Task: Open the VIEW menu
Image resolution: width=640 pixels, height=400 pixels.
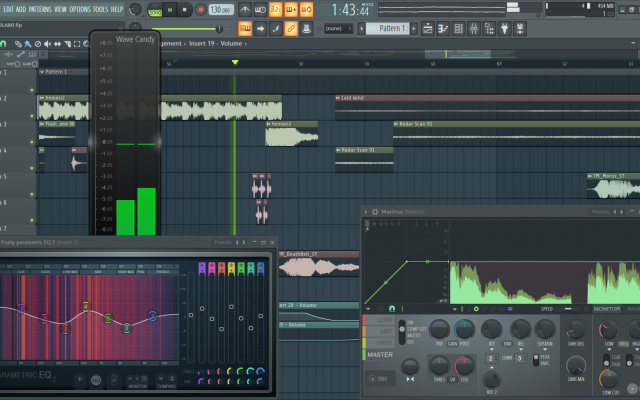Action: (60, 9)
